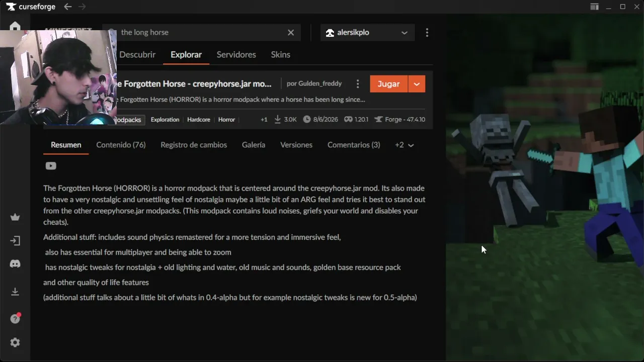Switch to the Descubrir tab

pyautogui.click(x=137, y=54)
